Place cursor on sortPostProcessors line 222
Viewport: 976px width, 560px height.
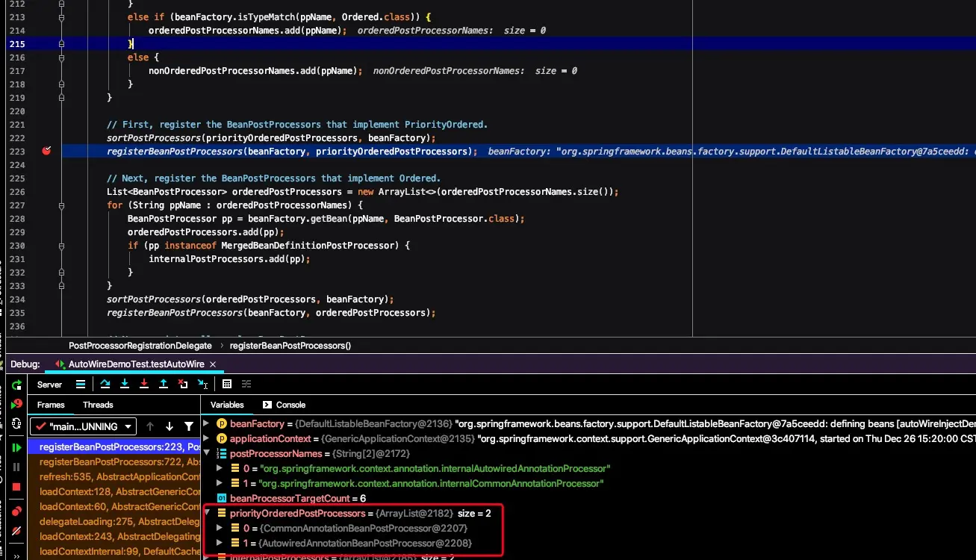tap(271, 138)
